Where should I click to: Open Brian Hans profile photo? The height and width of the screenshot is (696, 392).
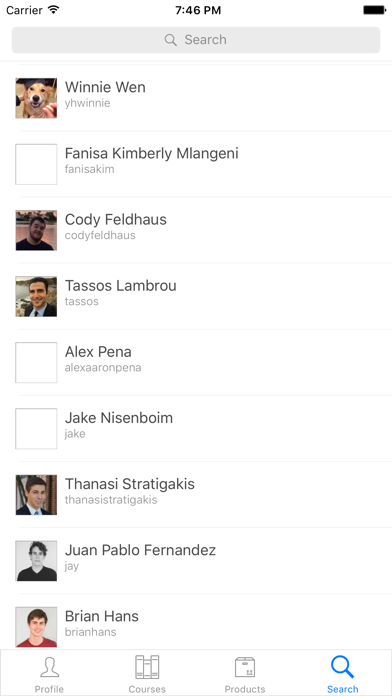[x=36, y=627]
